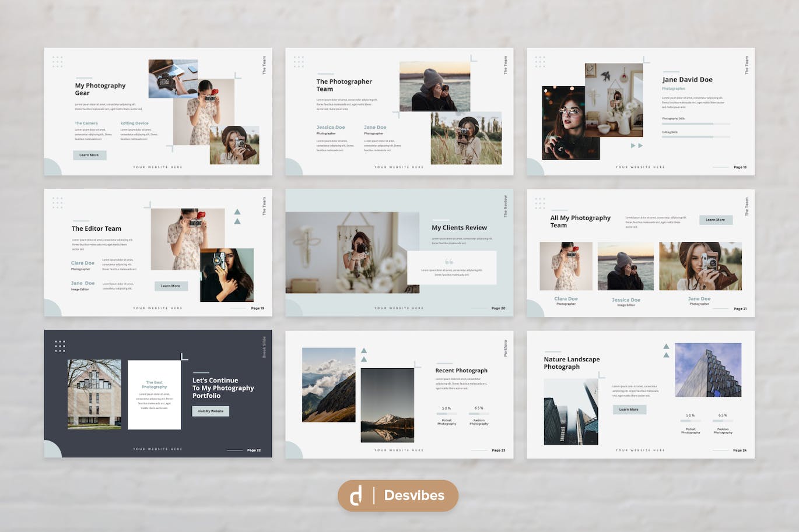
Task: Click the 'Jane David Doe' heading
Action: (688, 79)
